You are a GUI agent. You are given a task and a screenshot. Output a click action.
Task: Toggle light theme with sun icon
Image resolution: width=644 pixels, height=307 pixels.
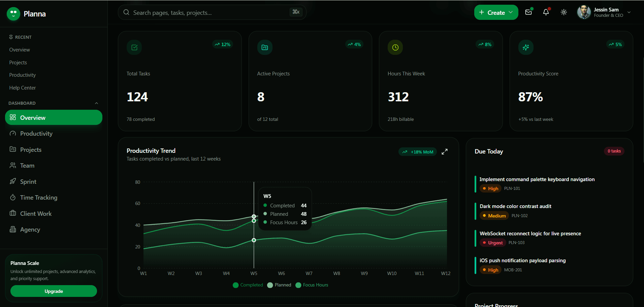(x=564, y=12)
